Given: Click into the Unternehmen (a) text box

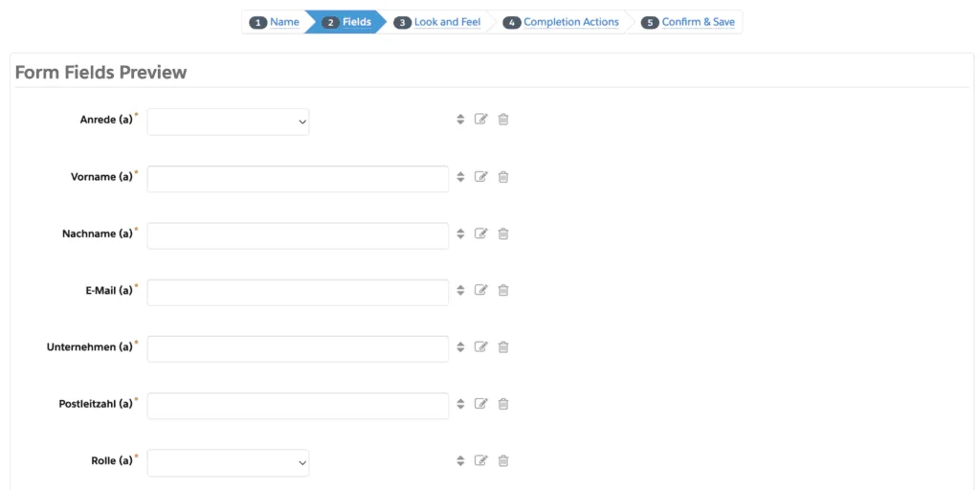Looking at the screenshot, I should [299, 348].
